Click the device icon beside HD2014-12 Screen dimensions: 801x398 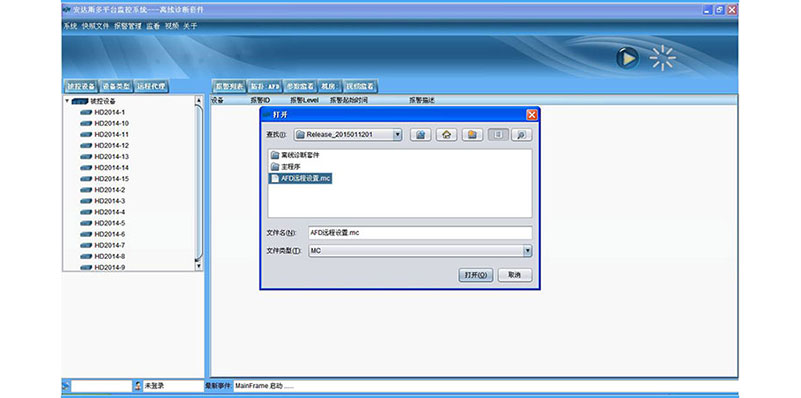pos(86,146)
